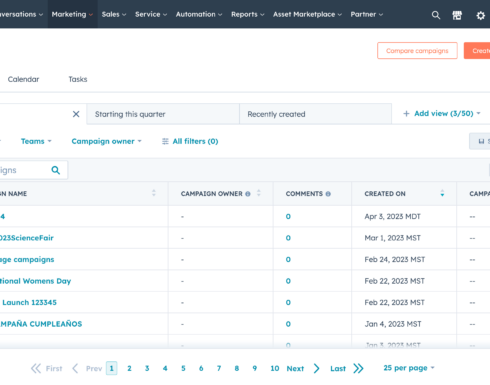490x385 pixels.
Task: Select the Starting this quarter view
Action: click(x=163, y=114)
